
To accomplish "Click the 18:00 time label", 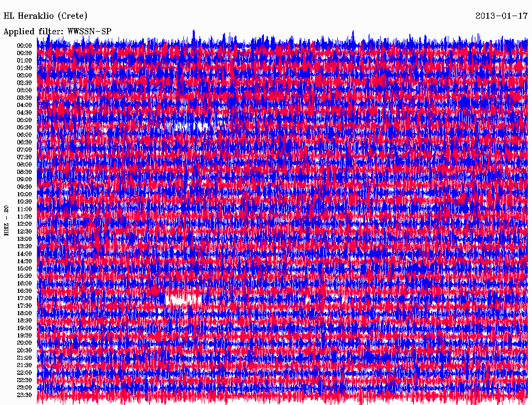I will pyautogui.click(x=24, y=314).
